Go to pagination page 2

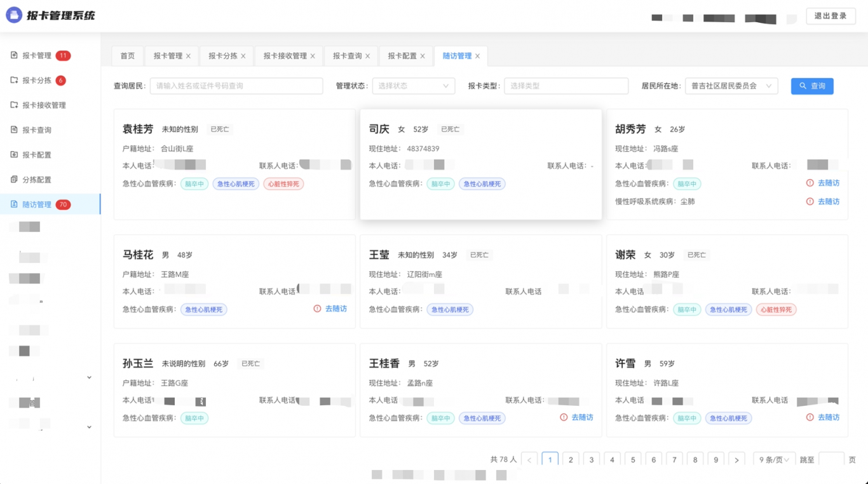571,460
